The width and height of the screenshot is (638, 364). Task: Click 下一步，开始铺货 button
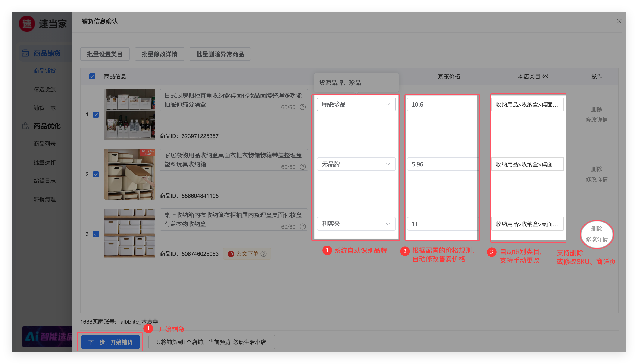[110, 342]
